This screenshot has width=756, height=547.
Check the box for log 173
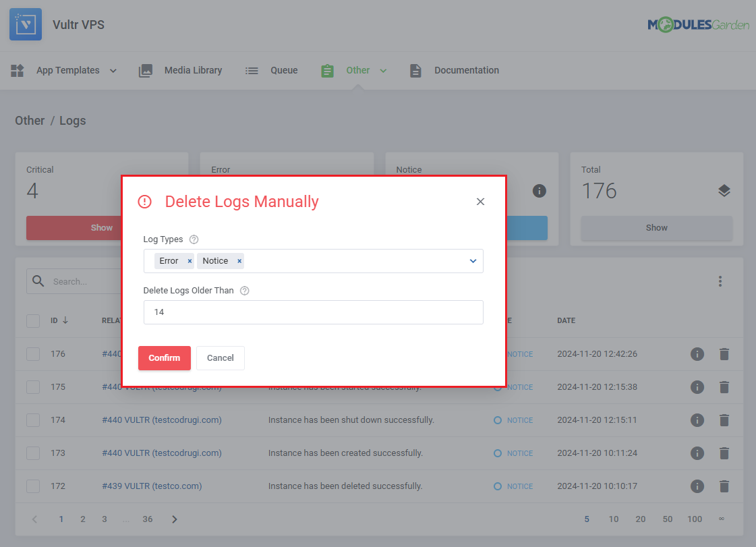pyautogui.click(x=33, y=453)
